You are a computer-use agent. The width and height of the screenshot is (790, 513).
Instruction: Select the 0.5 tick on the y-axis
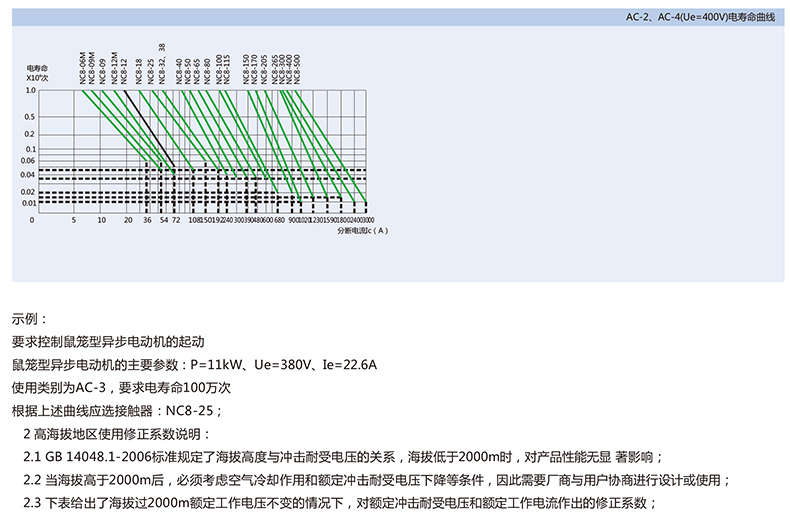tap(30, 117)
